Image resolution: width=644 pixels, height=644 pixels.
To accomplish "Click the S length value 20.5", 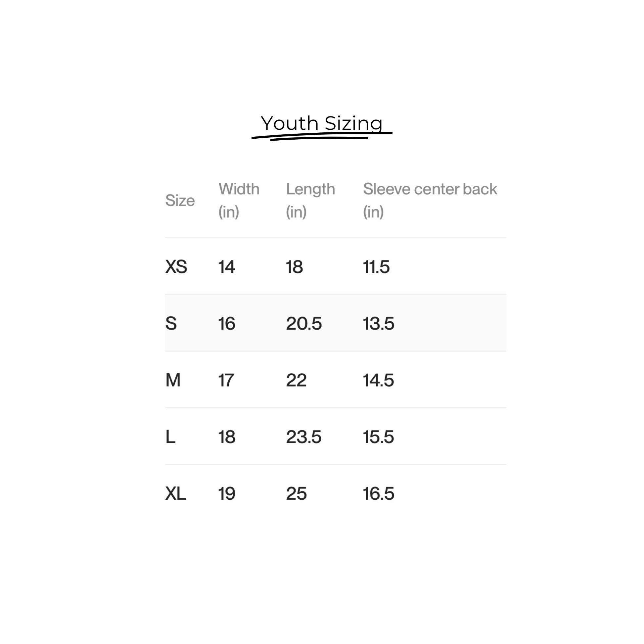I will coord(304,323).
